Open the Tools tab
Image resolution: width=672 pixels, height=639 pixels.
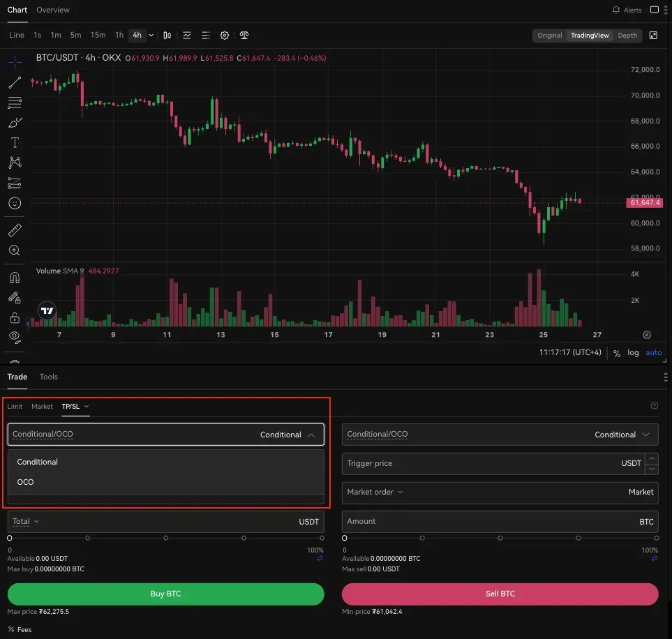(x=48, y=377)
